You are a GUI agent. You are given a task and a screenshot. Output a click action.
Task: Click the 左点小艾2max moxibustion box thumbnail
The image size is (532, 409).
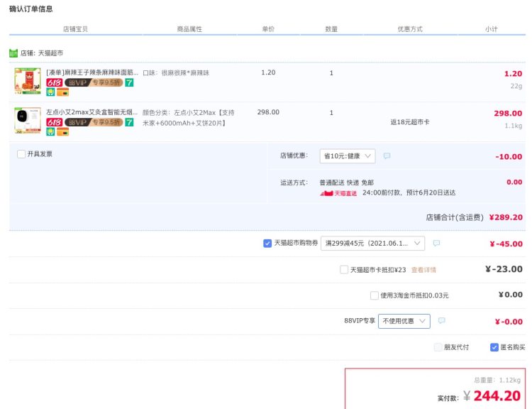[x=28, y=121]
